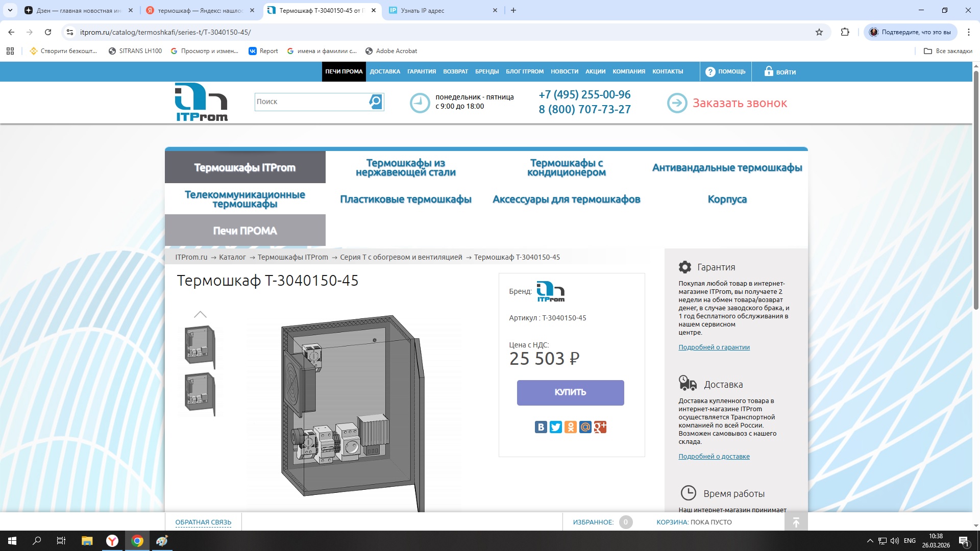Select Пластиковые термошкафы category tab
Viewport: 980px width, 551px height.
pos(406,199)
